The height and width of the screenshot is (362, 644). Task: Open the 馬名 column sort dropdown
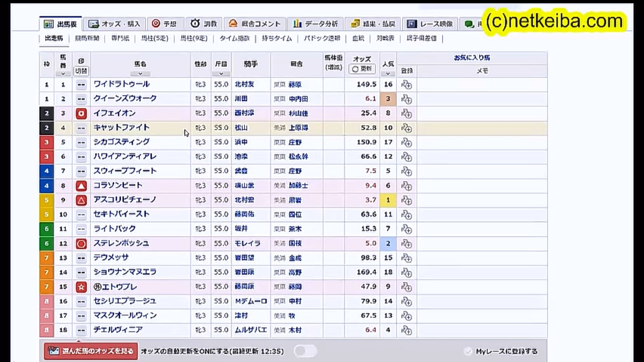click(140, 74)
